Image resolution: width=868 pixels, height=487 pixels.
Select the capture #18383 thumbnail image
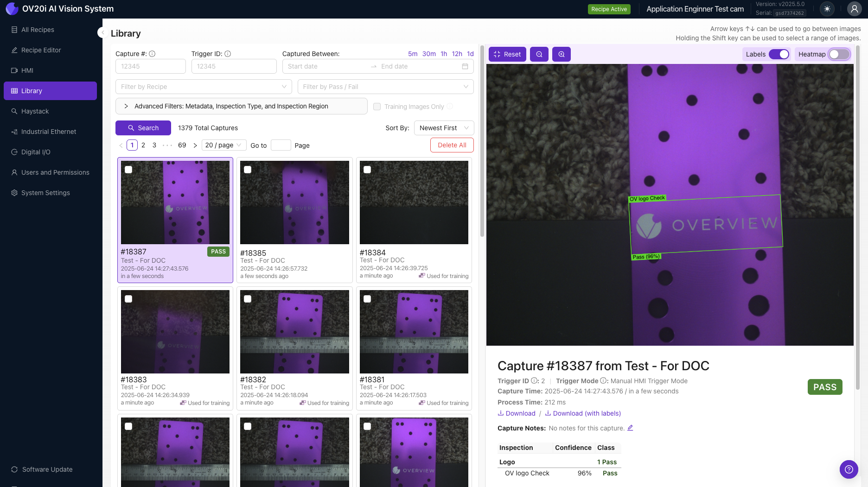(x=175, y=331)
